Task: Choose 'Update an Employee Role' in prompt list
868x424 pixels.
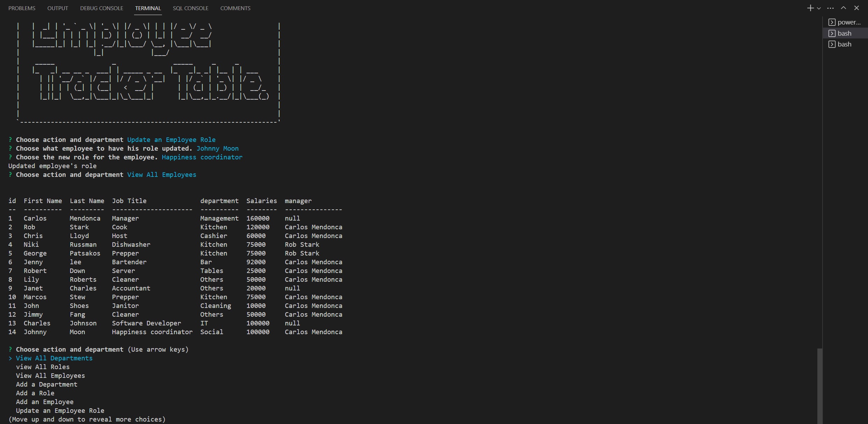Action: [x=60, y=411]
